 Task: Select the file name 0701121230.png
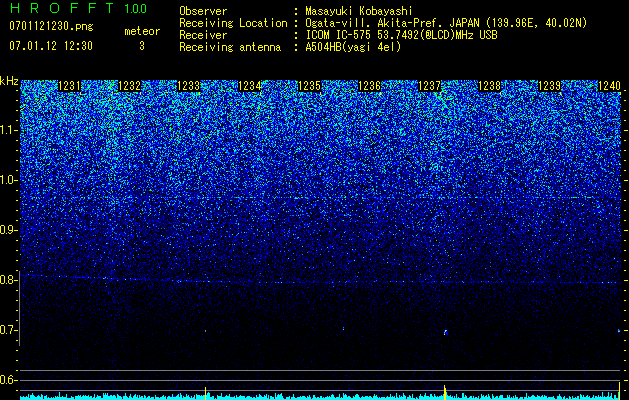(x=51, y=27)
